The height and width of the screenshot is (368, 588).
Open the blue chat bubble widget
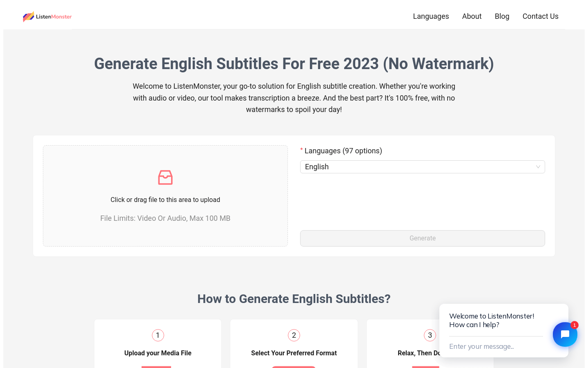tap(565, 334)
